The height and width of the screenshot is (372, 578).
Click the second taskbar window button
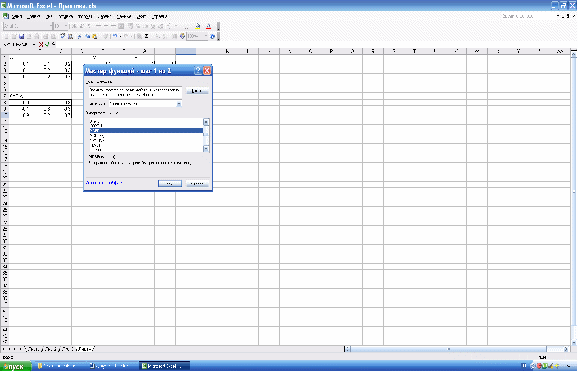(x=111, y=366)
